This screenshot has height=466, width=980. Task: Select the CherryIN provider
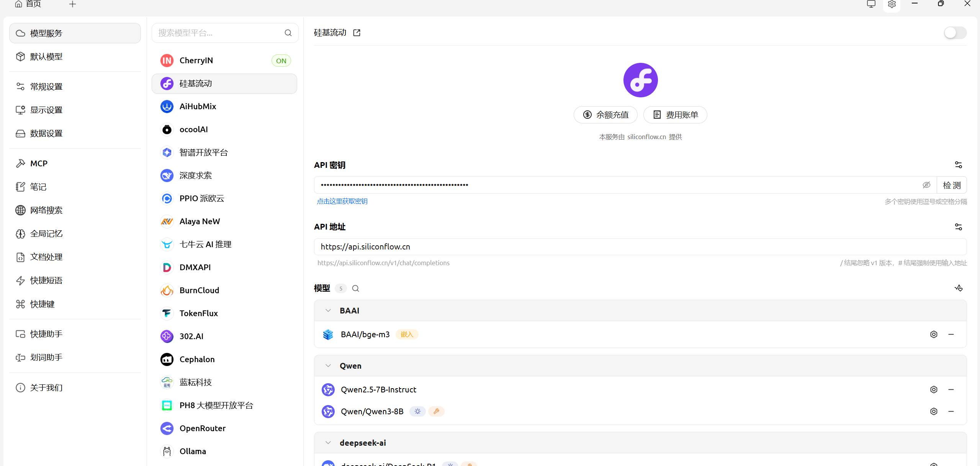(x=224, y=61)
